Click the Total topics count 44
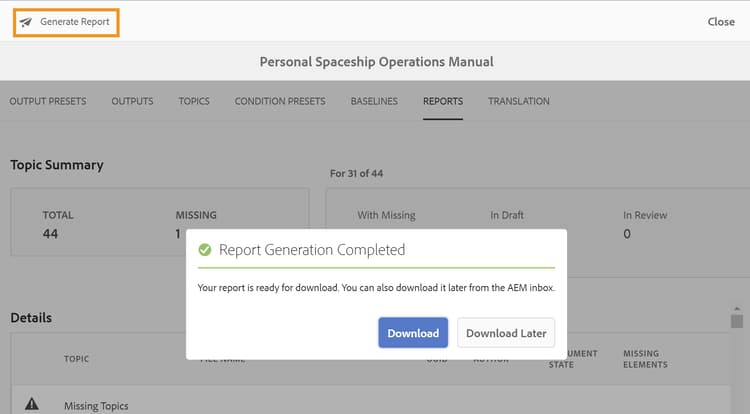 (x=50, y=234)
